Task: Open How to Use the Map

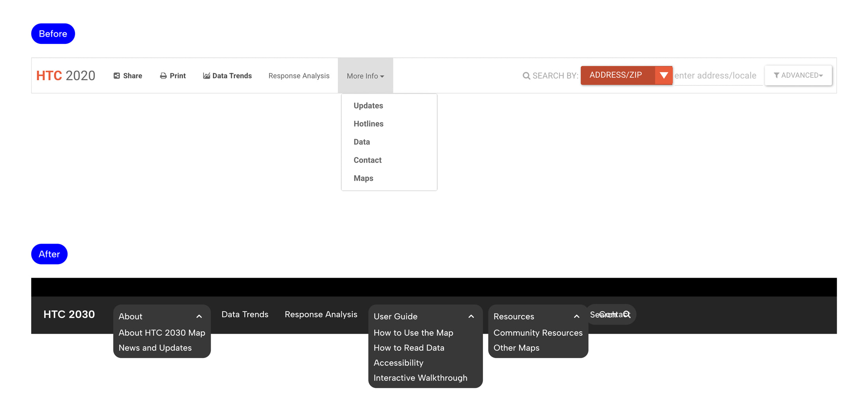Action: coord(413,332)
